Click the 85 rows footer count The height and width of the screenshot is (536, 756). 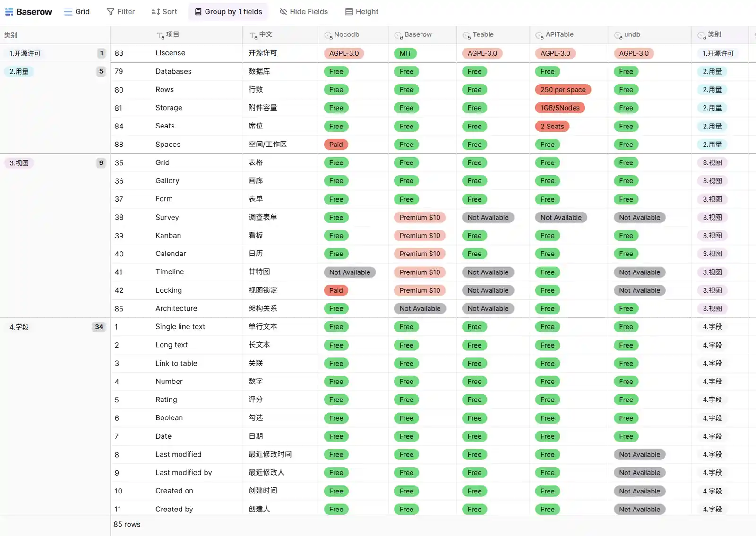tap(127, 524)
